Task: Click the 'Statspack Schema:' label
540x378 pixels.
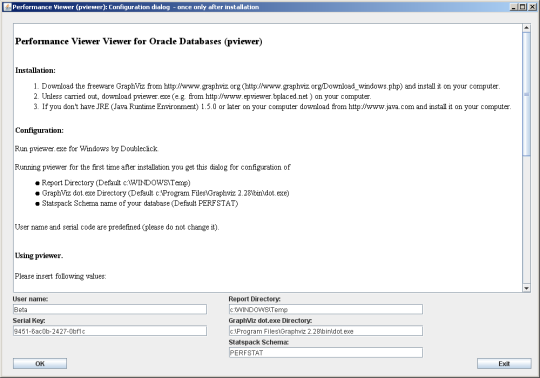Action: tap(259, 342)
